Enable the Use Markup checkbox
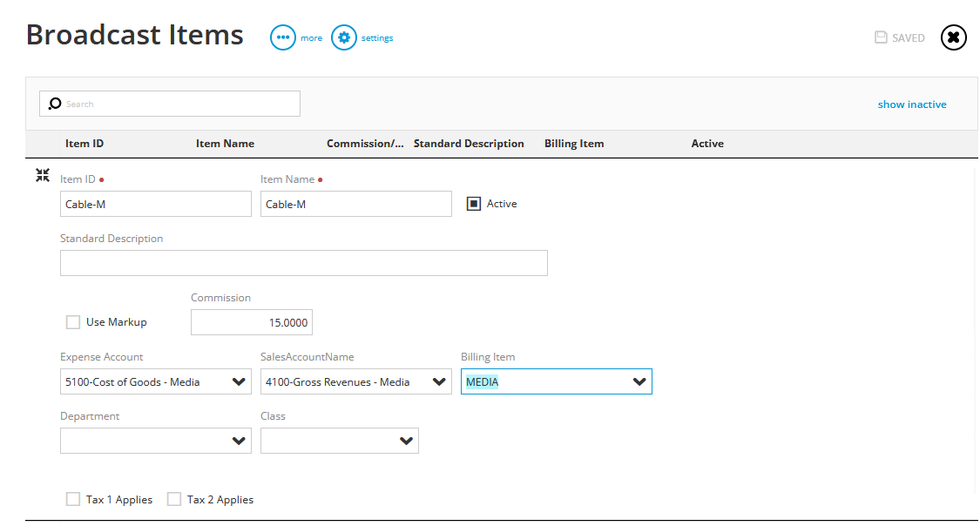Screen dimensions: 980x526 click(73, 322)
